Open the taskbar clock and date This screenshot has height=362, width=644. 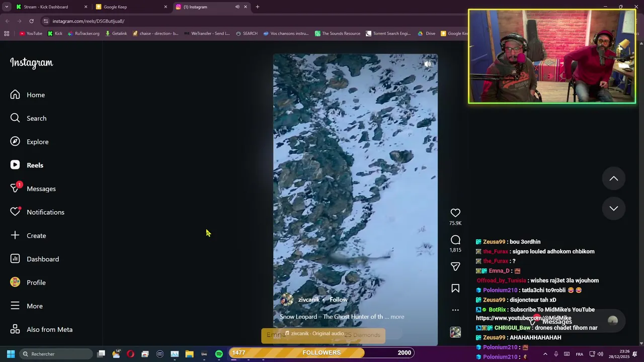619,354
